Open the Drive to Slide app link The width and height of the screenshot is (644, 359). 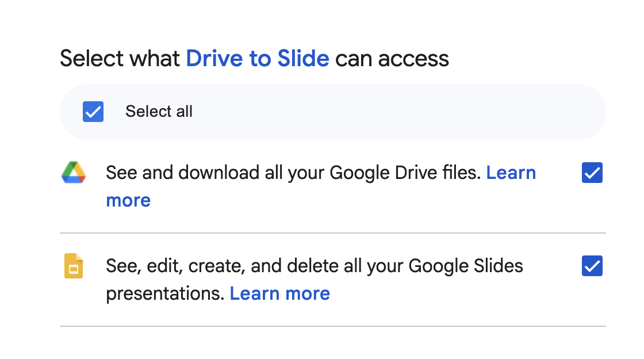258,58
